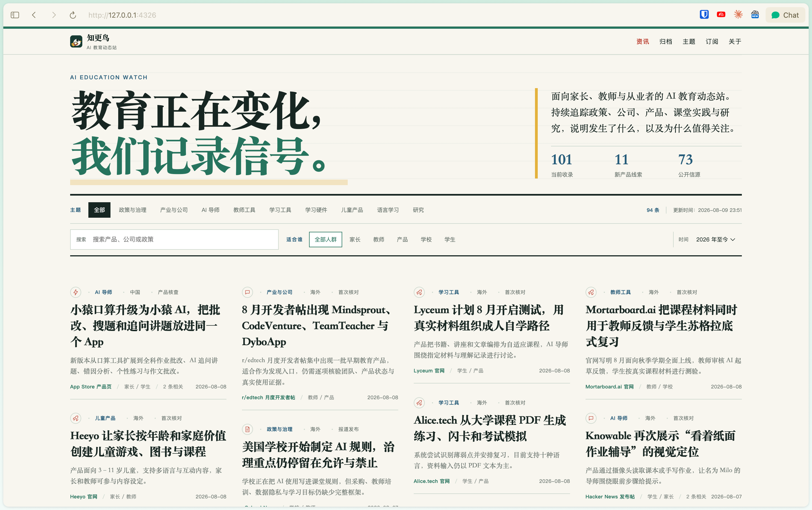Filter by AI 导师 topic
The image size is (812, 510).
pos(210,210)
